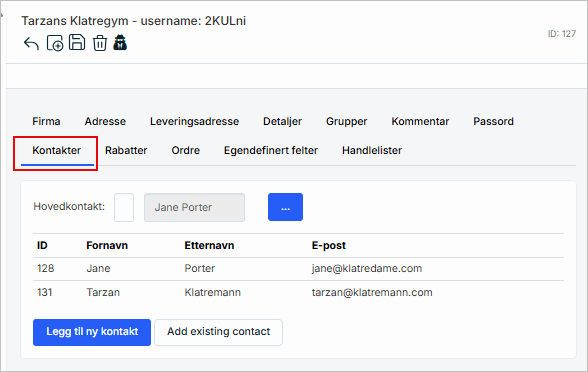The width and height of the screenshot is (588, 372).
Task: Select ID 128 in contacts table
Action: [45, 268]
